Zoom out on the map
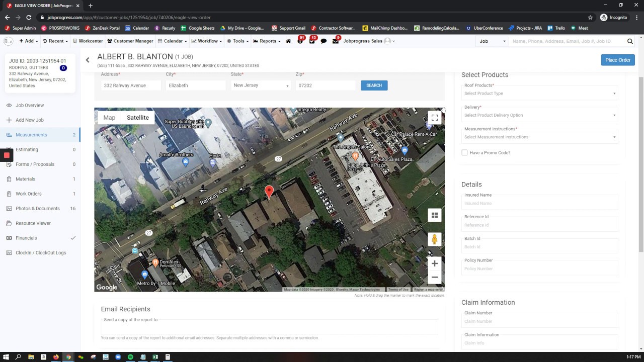This screenshot has width=644, height=362. 435,277
